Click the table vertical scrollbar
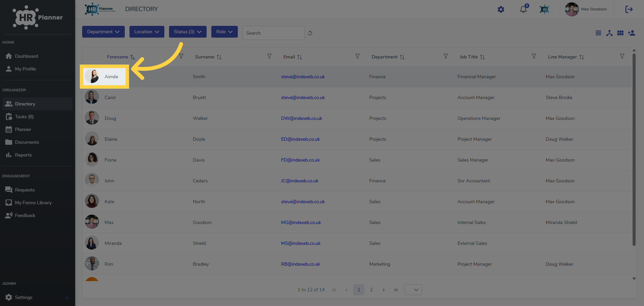The height and width of the screenshot is (306, 644). click(x=634, y=149)
